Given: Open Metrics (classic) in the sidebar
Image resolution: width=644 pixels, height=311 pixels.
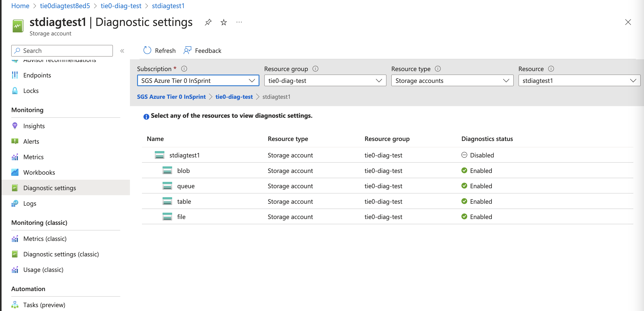Looking at the screenshot, I should pos(45,239).
